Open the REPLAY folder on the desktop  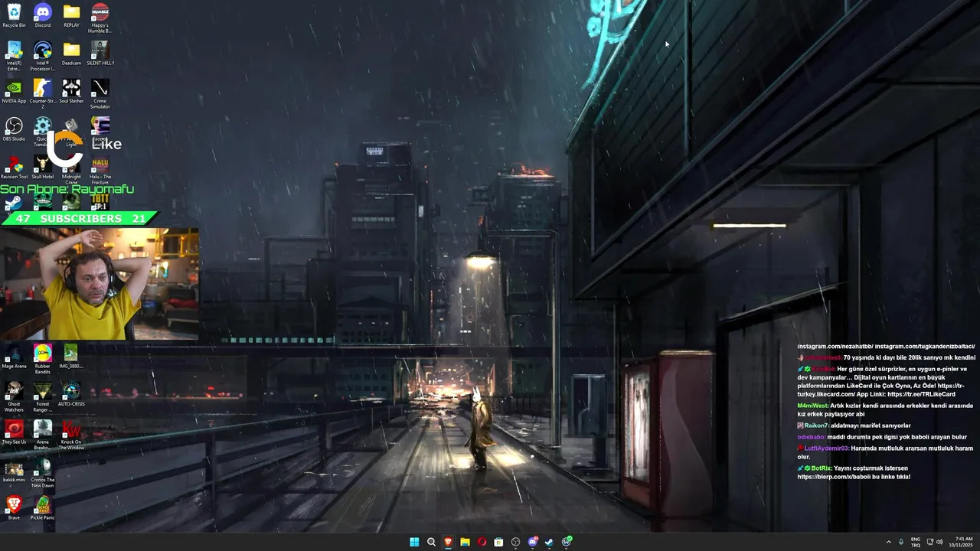(71, 16)
